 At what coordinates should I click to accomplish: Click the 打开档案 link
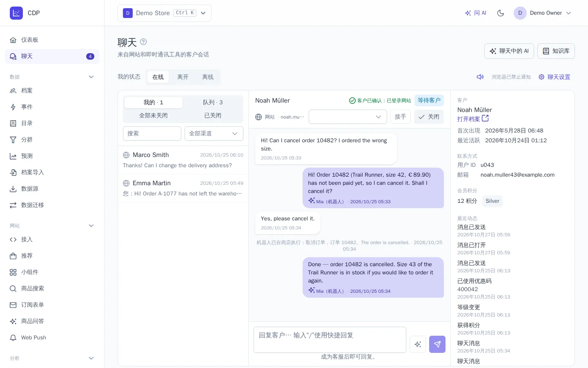473,119
